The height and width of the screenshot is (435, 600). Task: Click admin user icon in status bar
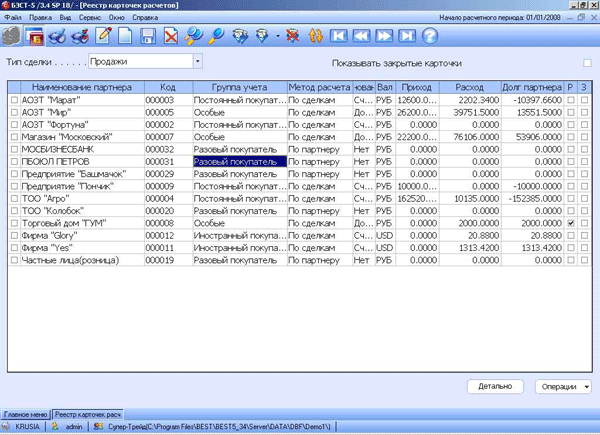pos(55,426)
